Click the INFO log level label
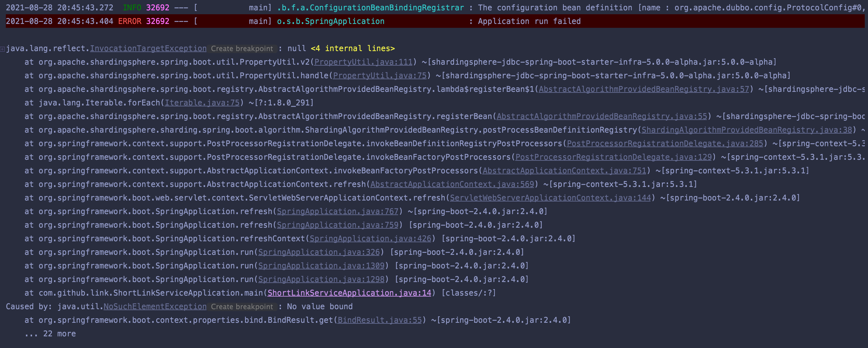Screen dimensions: 868x348 pos(132,8)
